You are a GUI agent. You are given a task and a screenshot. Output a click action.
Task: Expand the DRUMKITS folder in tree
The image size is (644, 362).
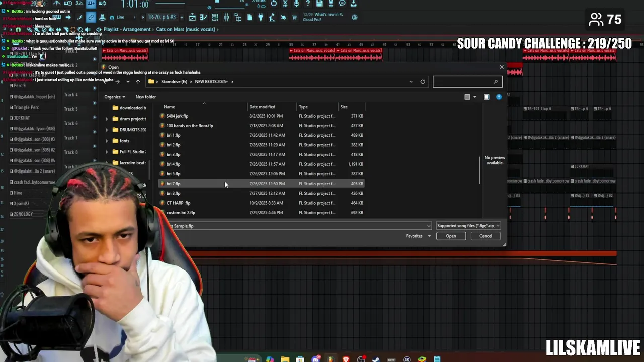pos(106,130)
